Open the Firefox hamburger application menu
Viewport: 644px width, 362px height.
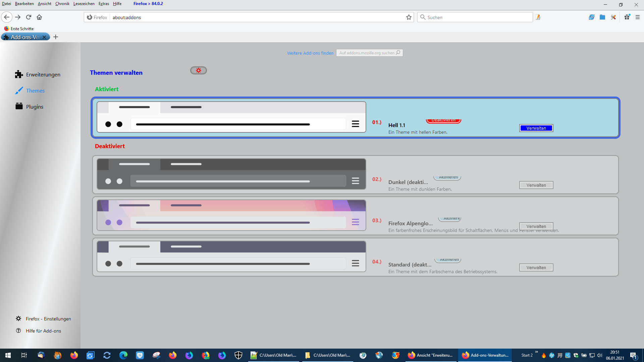[638, 17]
